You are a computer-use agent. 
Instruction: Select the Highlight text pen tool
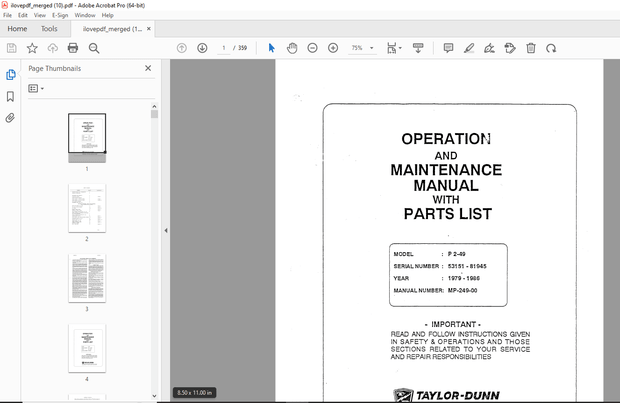coord(469,48)
